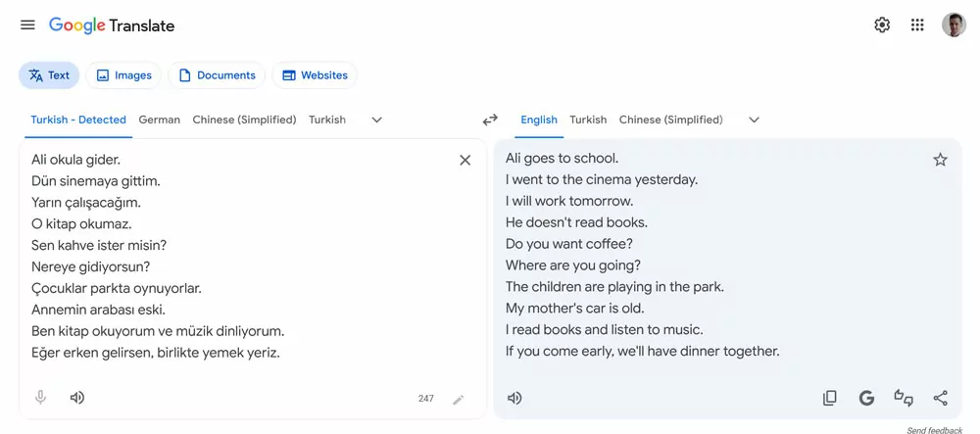The height and width of the screenshot is (434, 980).
Task: Choose German as source language
Action: 160,120
